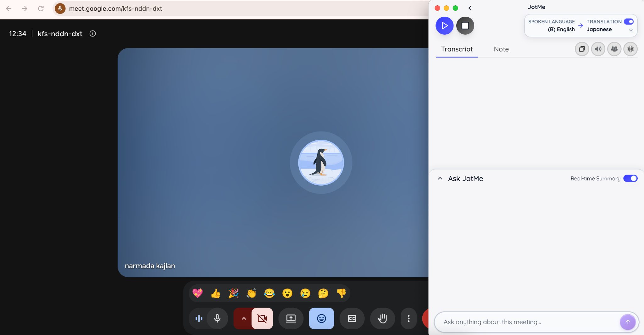Turn on the camera in Meet

(262, 319)
